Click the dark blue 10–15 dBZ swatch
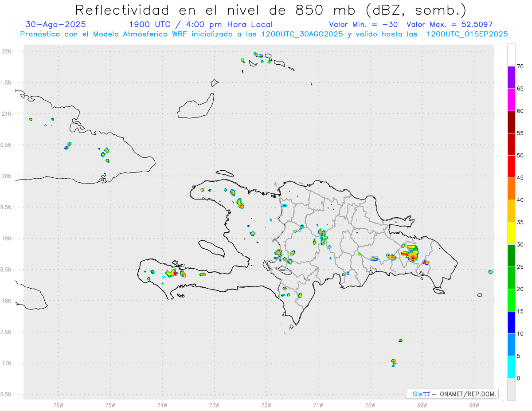 511,322
